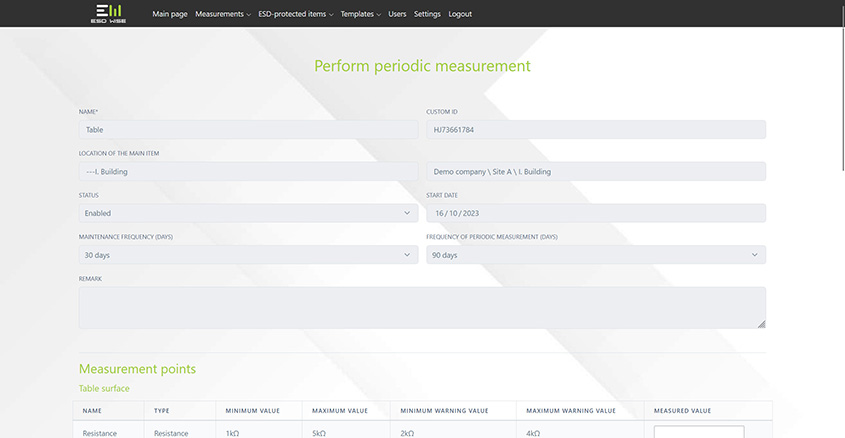Open the Settings page
The width and height of the screenshot is (845, 438).
click(x=427, y=14)
